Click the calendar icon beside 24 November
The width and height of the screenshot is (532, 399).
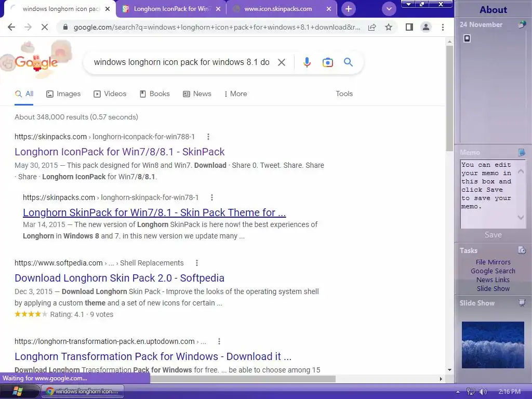click(x=522, y=24)
